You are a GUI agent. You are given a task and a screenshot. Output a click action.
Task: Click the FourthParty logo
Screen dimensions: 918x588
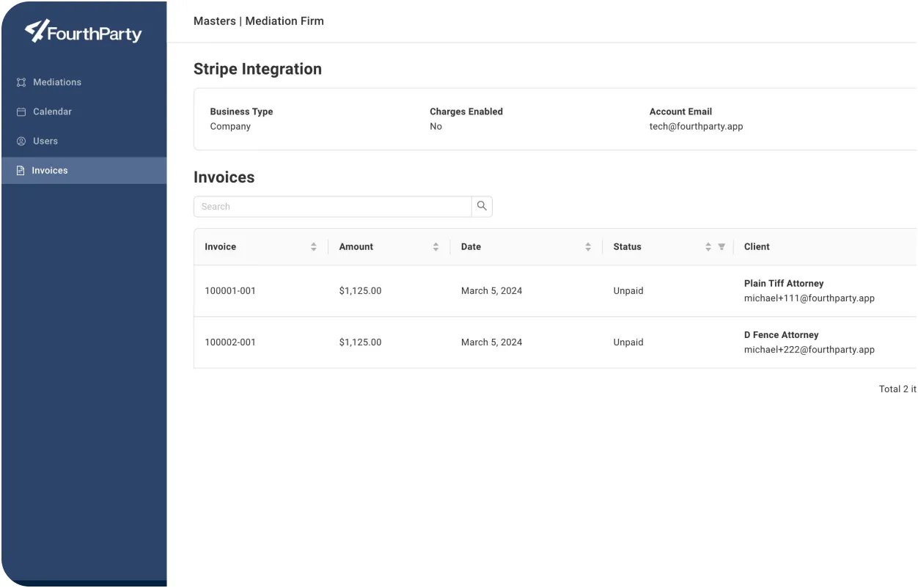tap(83, 32)
